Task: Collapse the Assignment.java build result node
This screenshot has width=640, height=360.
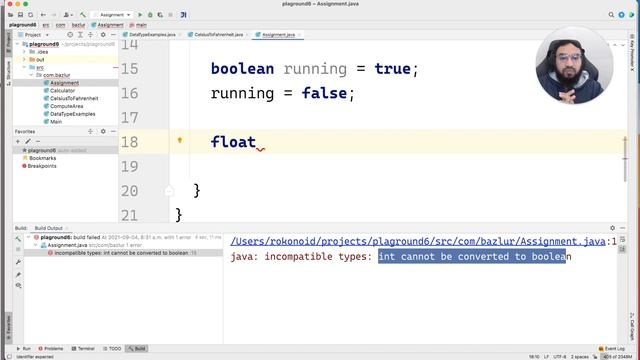Action: [36, 245]
